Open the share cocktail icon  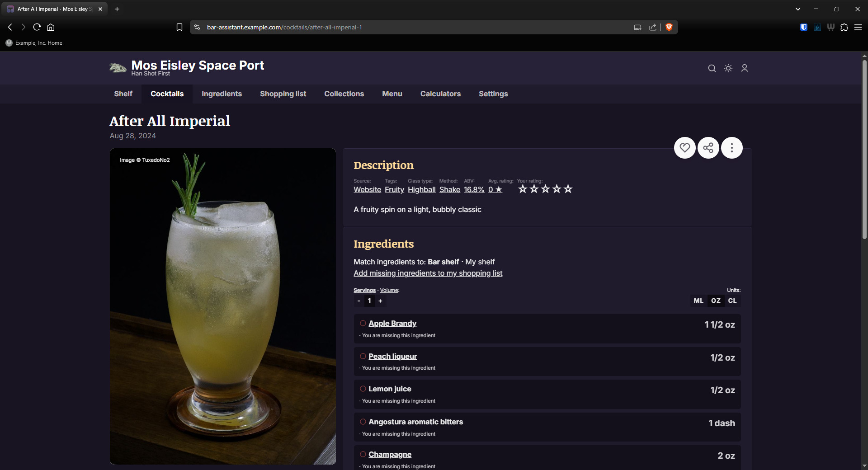(708, 148)
